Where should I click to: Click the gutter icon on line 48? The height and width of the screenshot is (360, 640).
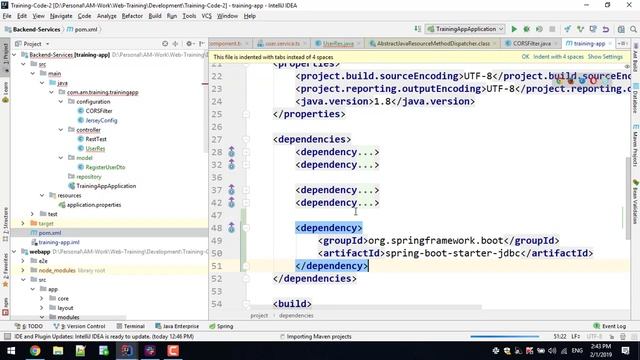click(231, 228)
